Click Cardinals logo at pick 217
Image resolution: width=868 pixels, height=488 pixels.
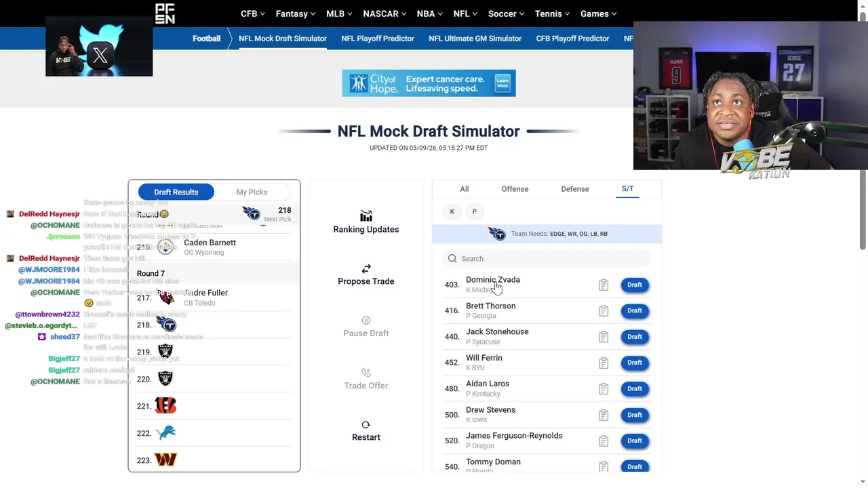165,298
